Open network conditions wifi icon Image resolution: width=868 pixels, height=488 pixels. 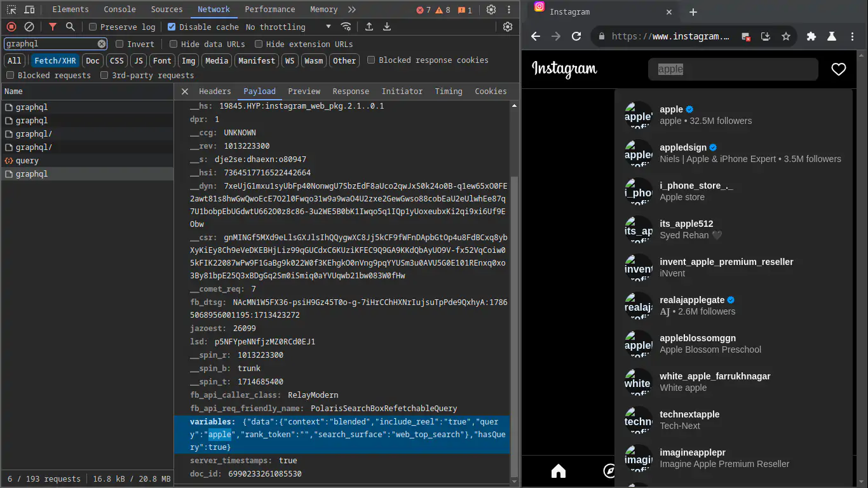346,27
